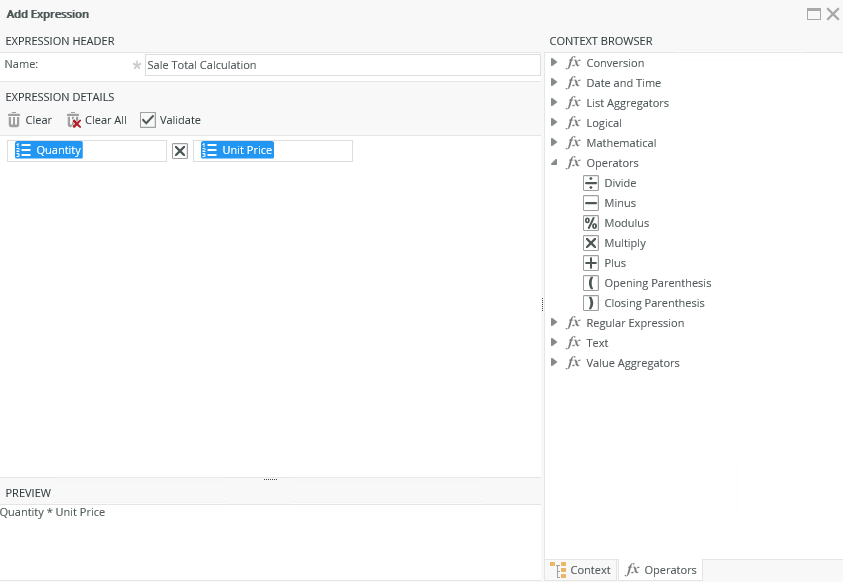Expand the Mathematical functions node
The width and height of the screenshot is (843, 582).
click(x=555, y=143)
